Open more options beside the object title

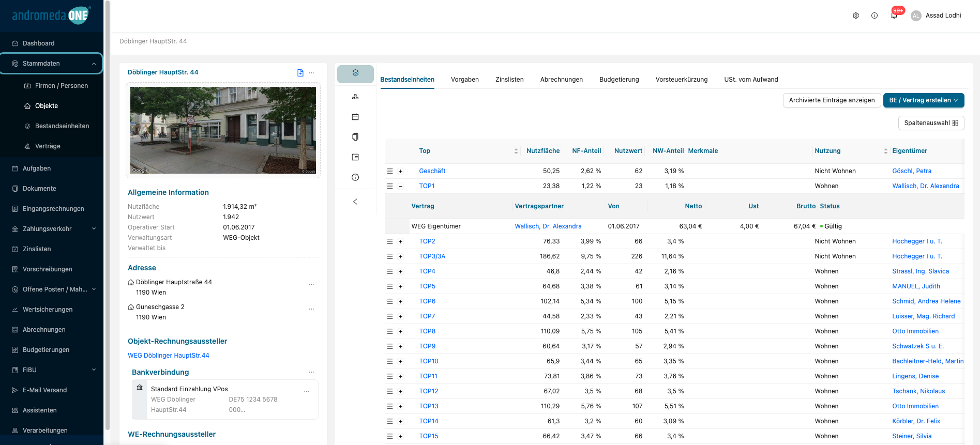pos(311,73)
